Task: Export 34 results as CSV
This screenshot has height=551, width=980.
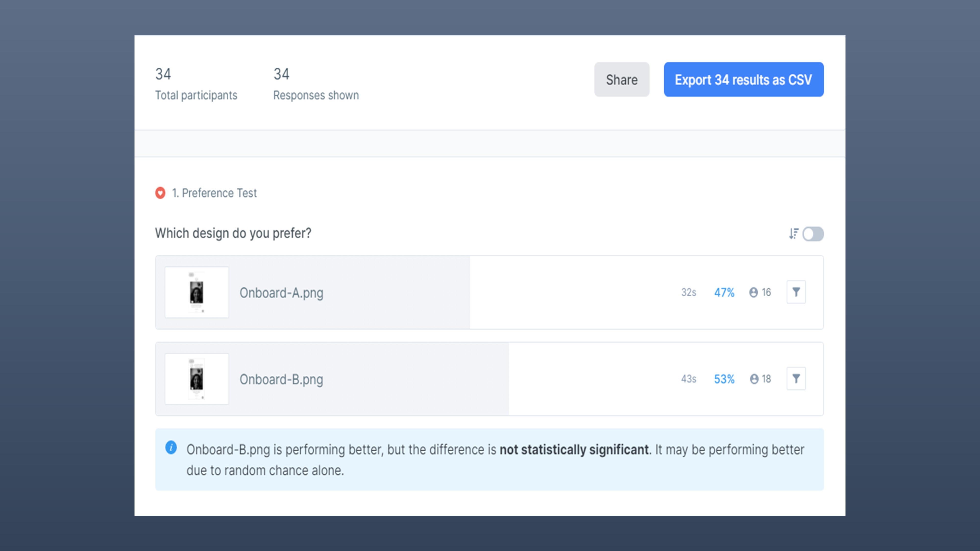Action: coord(743,80)
